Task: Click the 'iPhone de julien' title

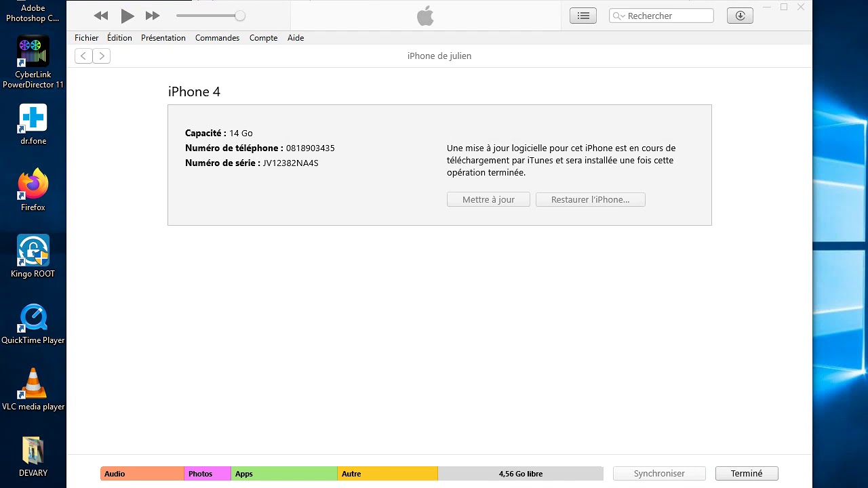Action: (x=439, y=56)
